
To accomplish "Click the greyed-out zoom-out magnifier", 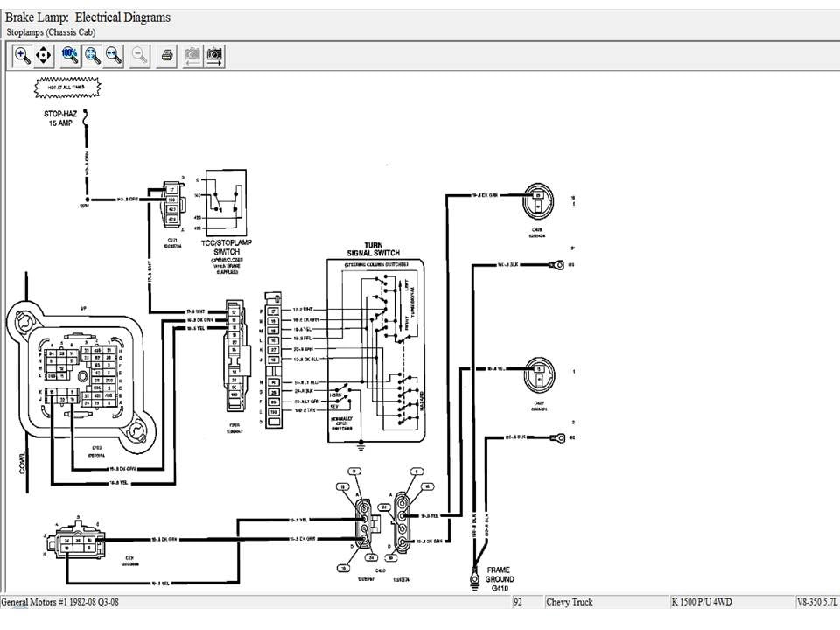I will [x=139, y=55].
